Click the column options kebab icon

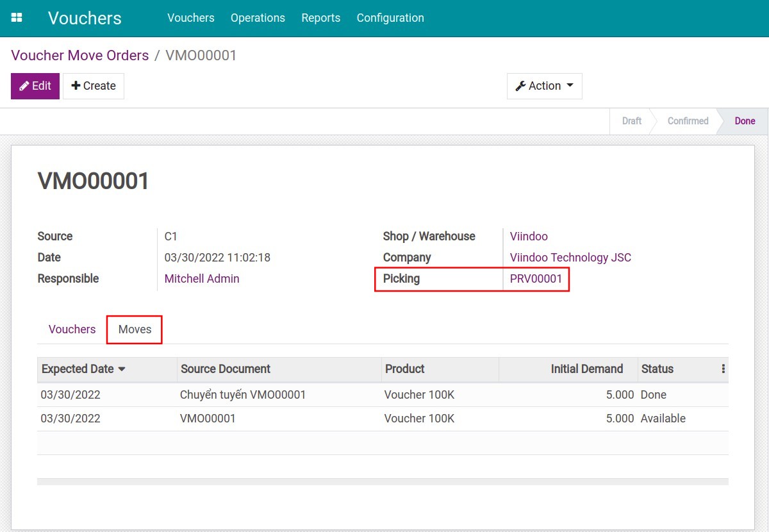tap(724, 369)
